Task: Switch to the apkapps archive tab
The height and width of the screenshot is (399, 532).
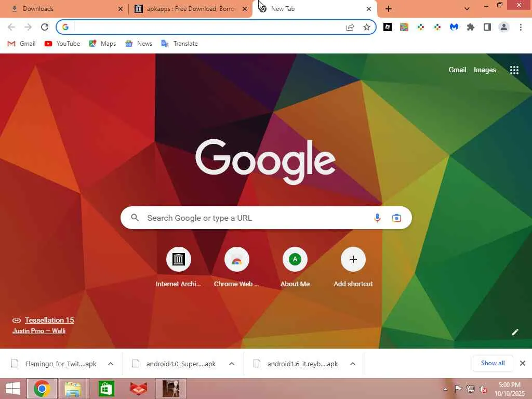Action: [190, 9]
